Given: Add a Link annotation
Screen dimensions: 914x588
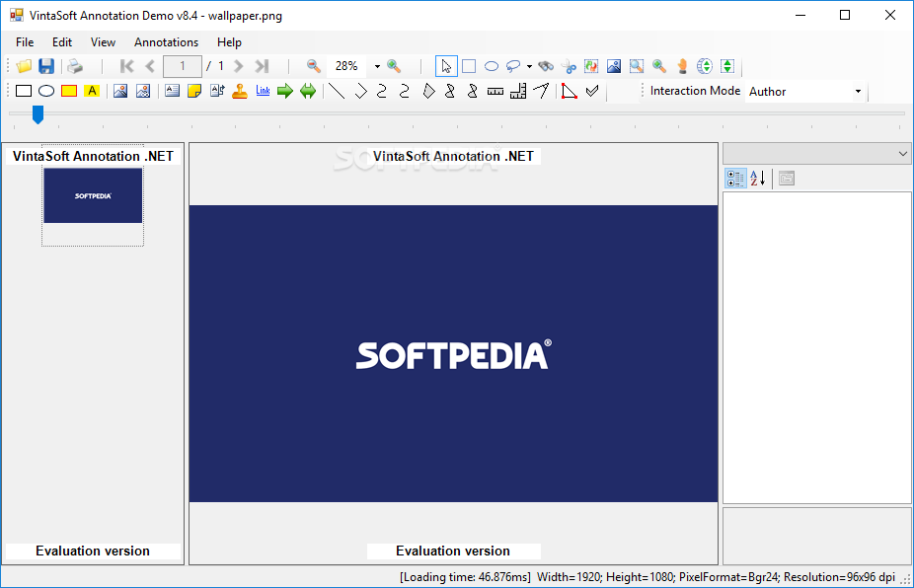Looking at the screenshot, I should click(x=263, y=91).
